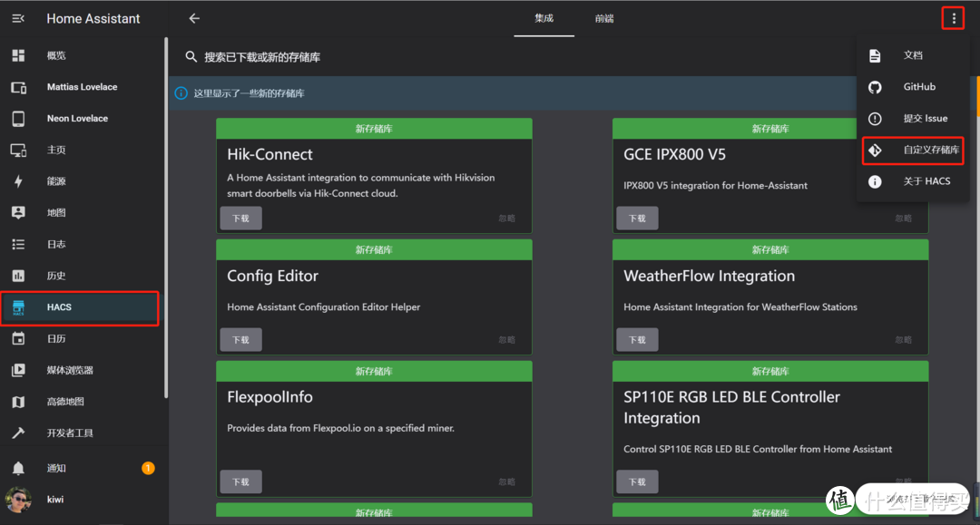Click the notification count badge
The width and height of the screenshot is (980, 525).
pyautogui.click(x=148, y=468)
